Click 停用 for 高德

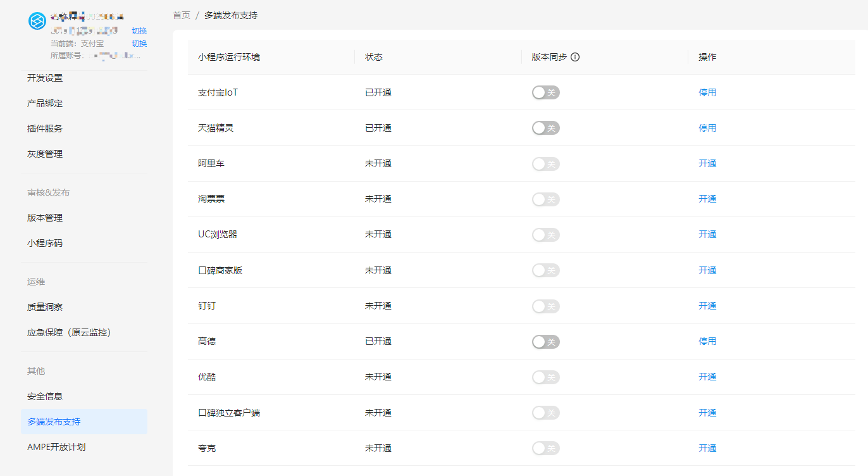707,341
